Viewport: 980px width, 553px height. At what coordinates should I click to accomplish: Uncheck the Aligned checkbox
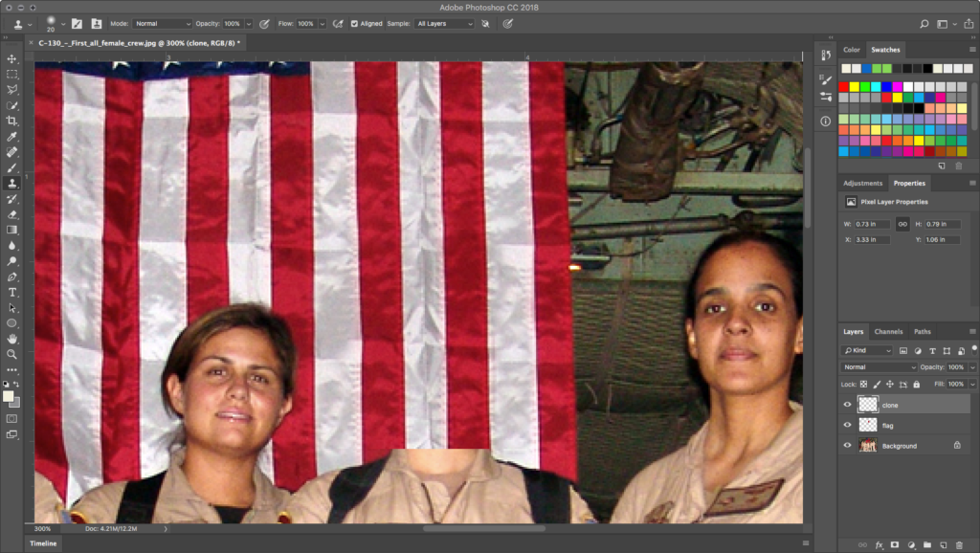click(x=355, y=23)
